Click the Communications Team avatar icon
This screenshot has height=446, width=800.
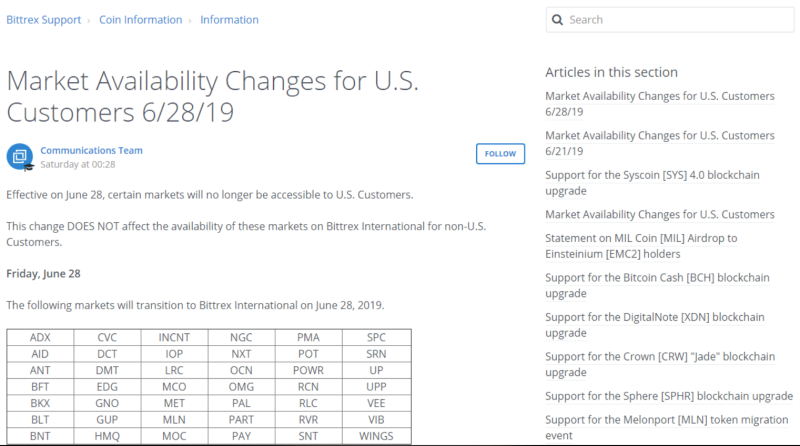[19, 157]
